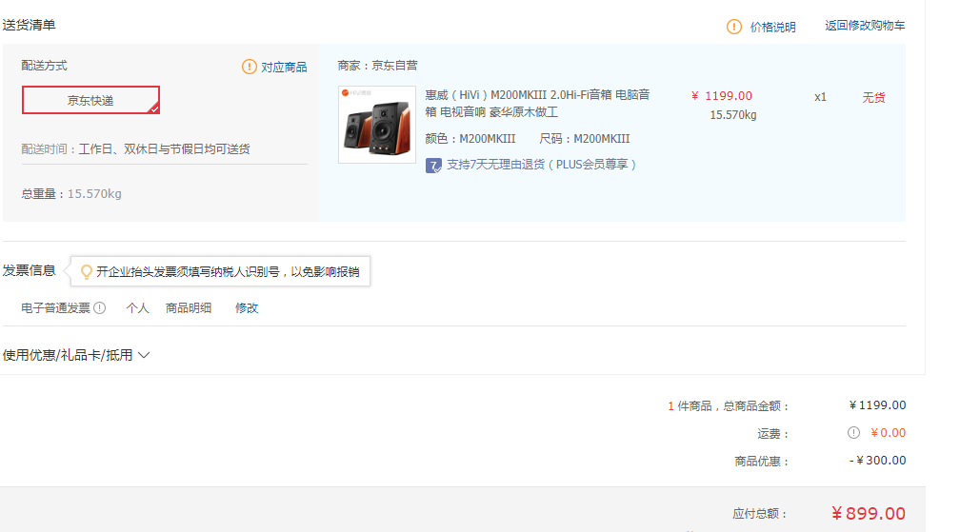Screen dimensions: 980x532
Task: Click the 商品优惠 -¥300.00 value
Action: (877, 461)
